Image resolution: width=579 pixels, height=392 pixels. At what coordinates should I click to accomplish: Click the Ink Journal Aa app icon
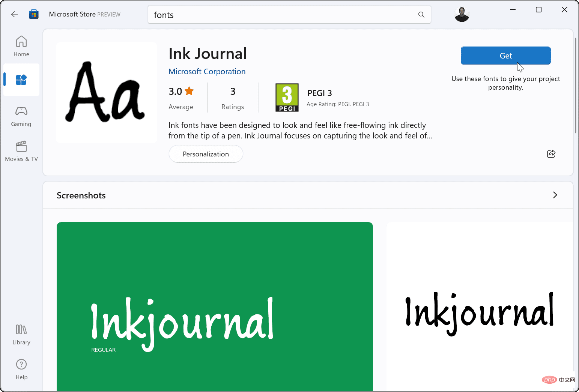[x=107, y=93]
